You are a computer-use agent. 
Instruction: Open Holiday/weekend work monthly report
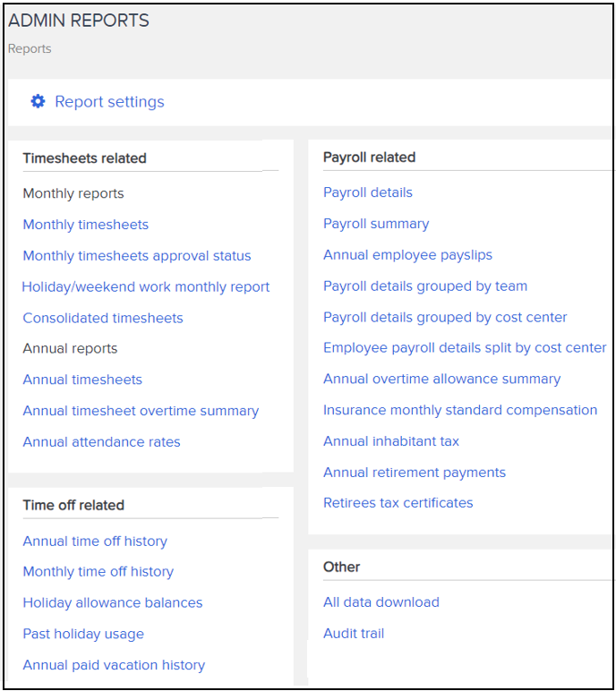pos(146,287)
